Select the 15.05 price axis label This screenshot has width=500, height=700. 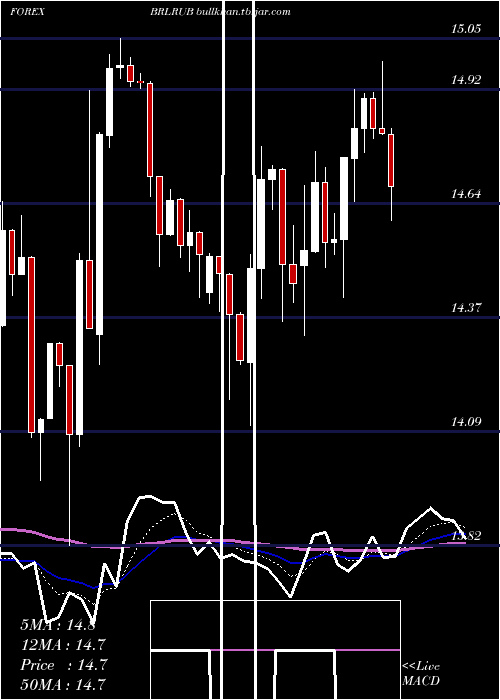(466, 29)
